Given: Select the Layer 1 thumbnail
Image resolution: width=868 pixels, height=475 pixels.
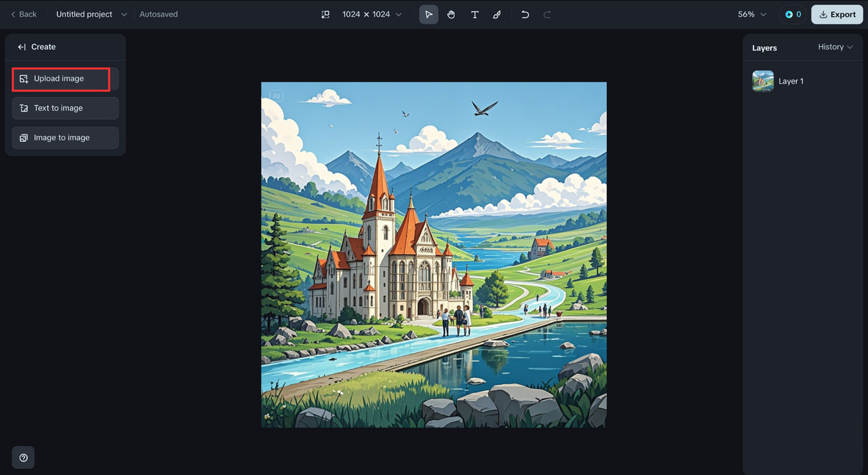Looking at the screenshot, I should [x=763, y=81].
